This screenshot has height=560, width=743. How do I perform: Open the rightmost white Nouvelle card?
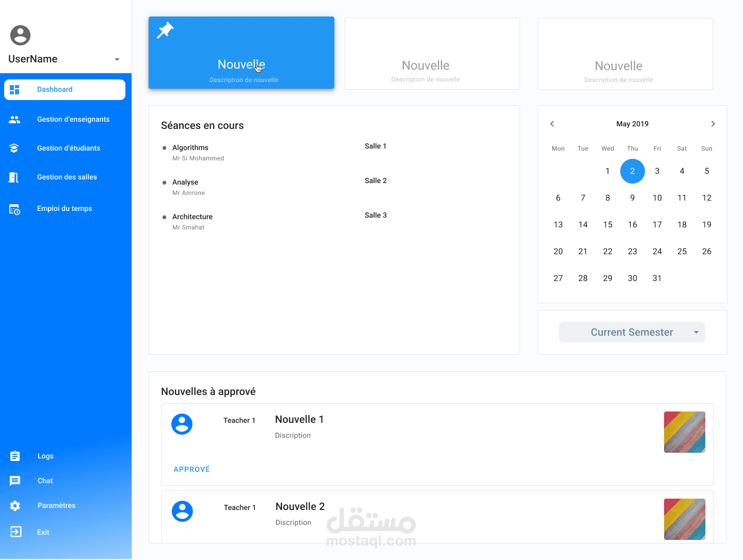point(625,54)
